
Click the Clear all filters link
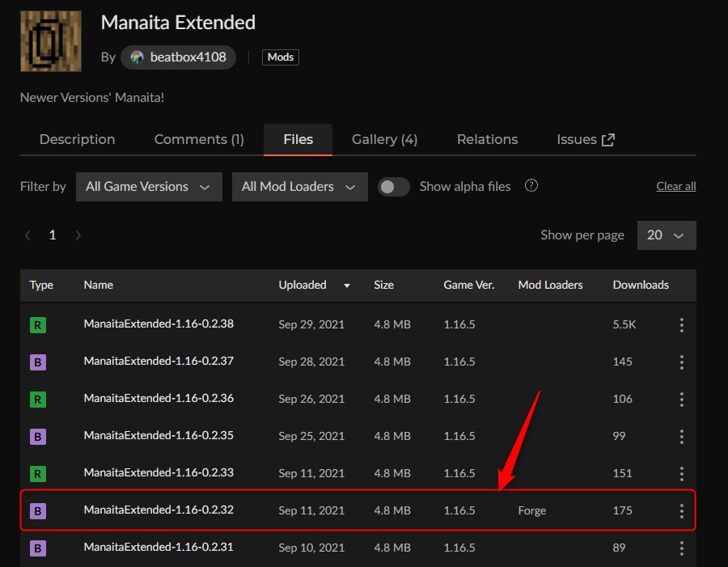click(675, 187)
